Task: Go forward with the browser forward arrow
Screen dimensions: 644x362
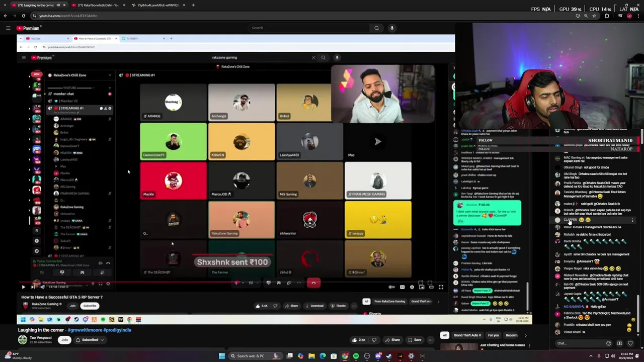Action: pos(14,16)
